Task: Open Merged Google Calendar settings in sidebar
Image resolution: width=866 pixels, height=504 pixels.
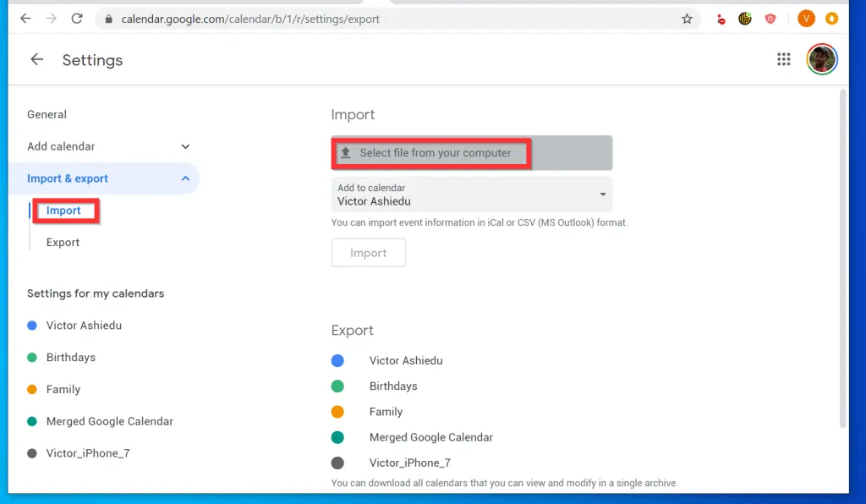Action: (x=110, y=421)
